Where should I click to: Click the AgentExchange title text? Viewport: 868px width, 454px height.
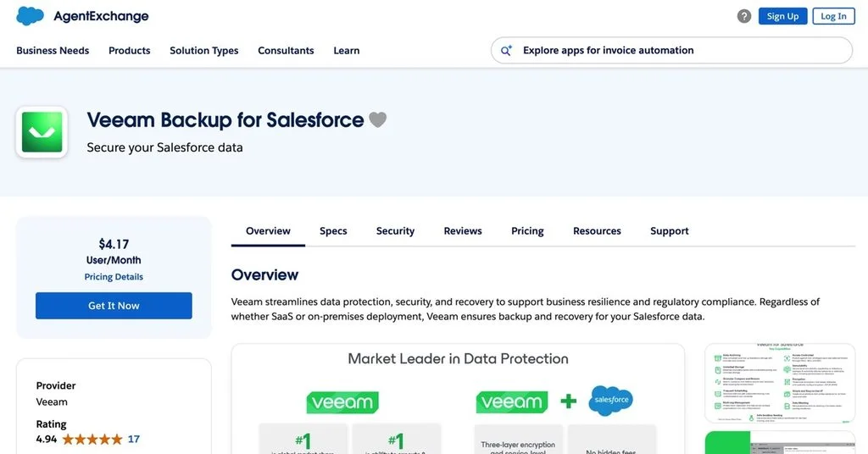pyautogui.click(x=102, y=17)
